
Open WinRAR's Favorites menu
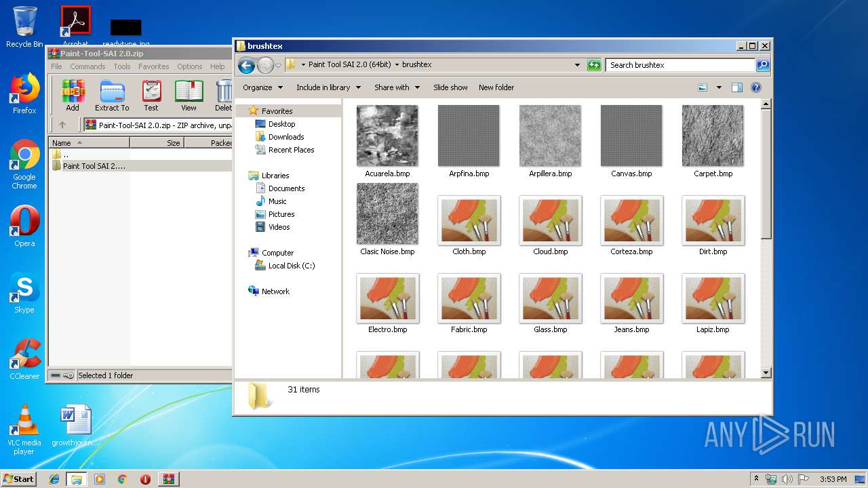pos(154,66)
